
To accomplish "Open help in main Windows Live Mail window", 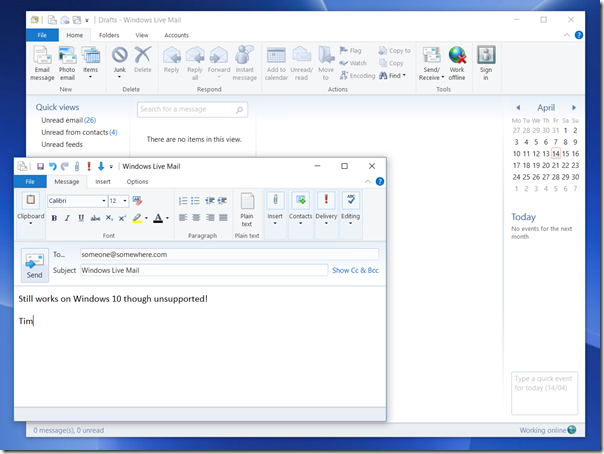I will point(579,35).
